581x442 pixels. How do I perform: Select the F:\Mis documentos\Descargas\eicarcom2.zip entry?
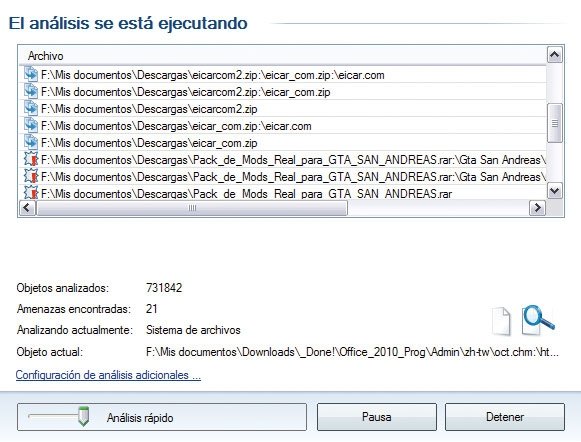pyautogui.click(x=283, y=109)
